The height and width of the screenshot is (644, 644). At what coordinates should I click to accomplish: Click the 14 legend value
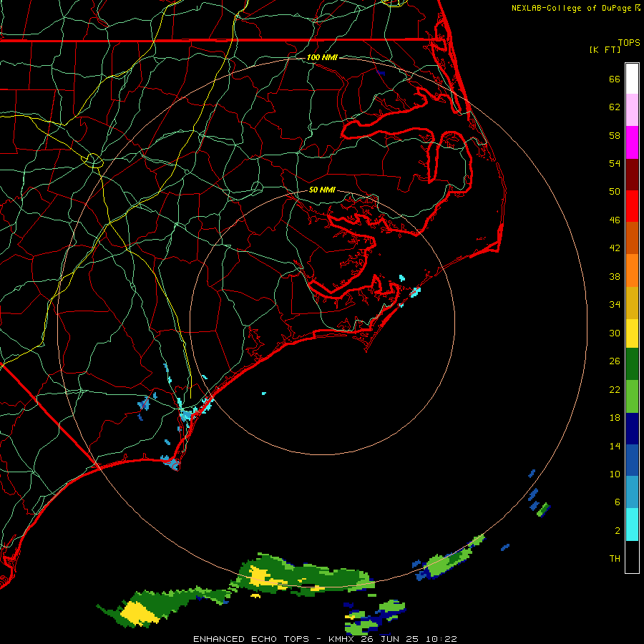[615, 446]
